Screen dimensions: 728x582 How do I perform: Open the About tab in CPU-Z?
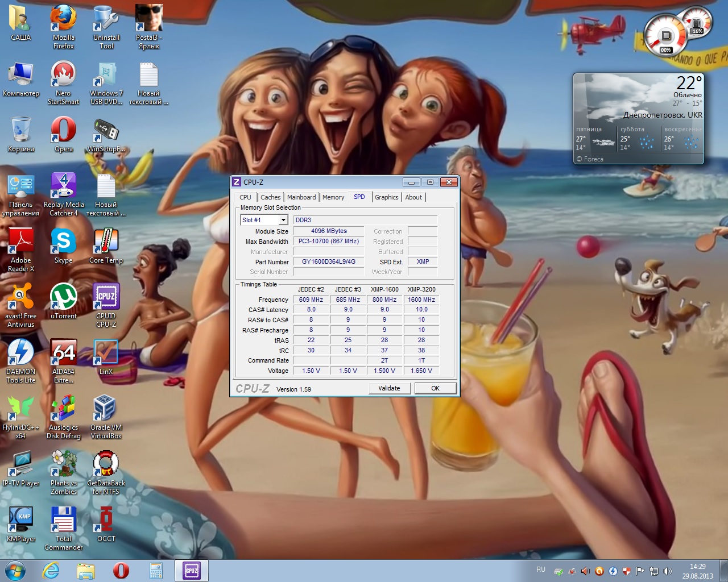point(413,197)
